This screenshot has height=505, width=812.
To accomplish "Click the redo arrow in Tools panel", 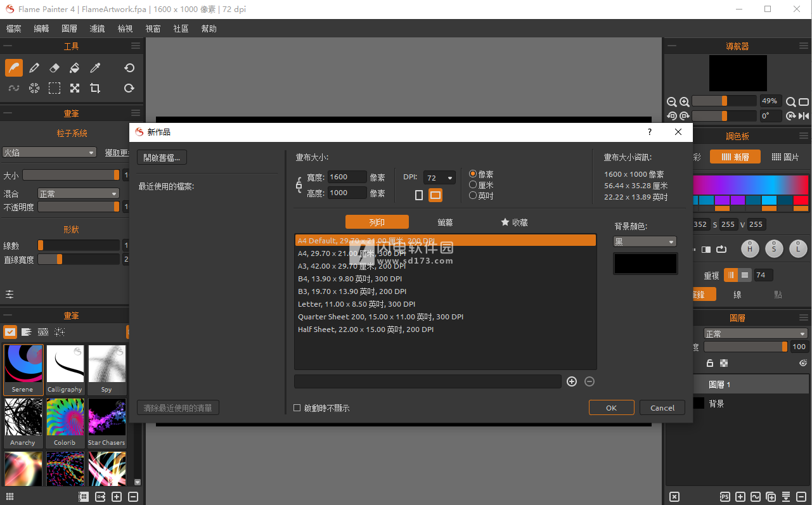I will click(x=129, y=88).
